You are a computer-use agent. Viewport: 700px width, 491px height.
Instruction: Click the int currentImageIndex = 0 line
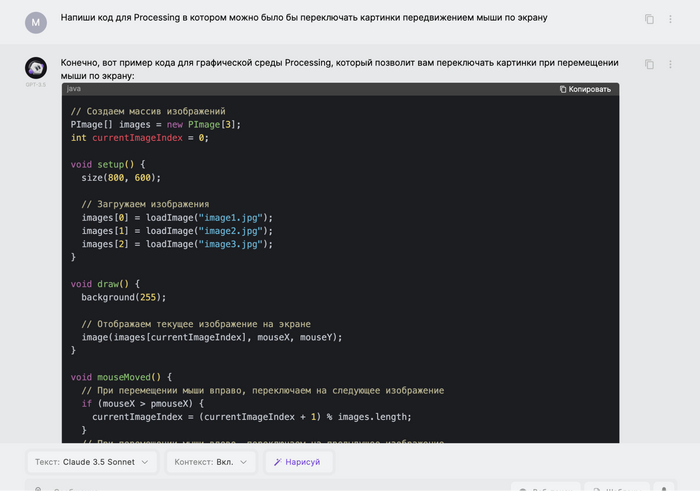click(139, 137)
